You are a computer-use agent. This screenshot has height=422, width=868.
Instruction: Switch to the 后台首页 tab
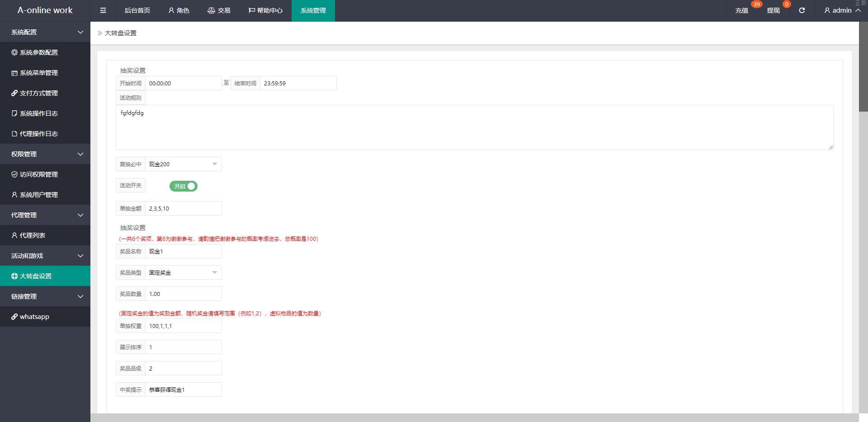137,10
